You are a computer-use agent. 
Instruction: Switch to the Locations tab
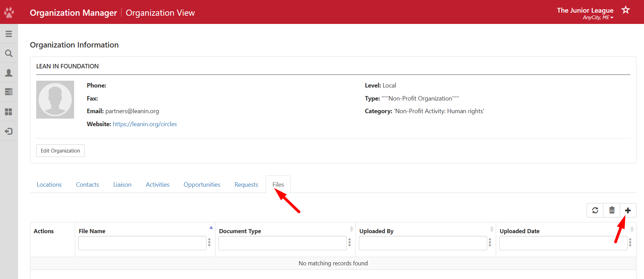[49, 185]
